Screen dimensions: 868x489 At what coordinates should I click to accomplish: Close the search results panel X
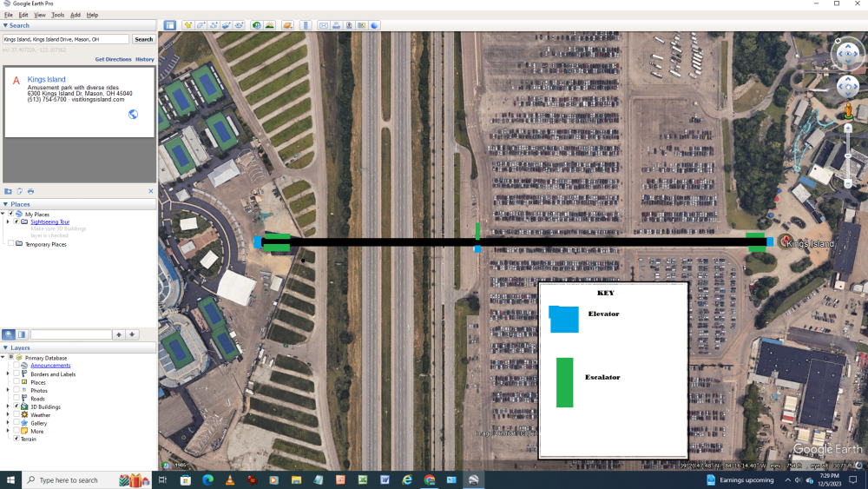coord(150,191)
